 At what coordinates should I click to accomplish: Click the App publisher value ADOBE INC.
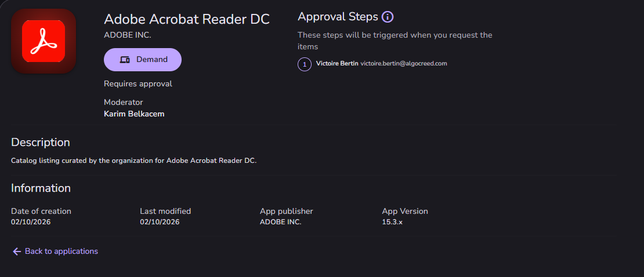pos(281,222)
